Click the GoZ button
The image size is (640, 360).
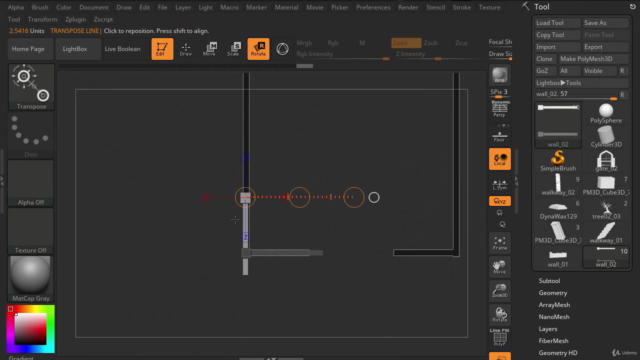(x=545, y=71)
